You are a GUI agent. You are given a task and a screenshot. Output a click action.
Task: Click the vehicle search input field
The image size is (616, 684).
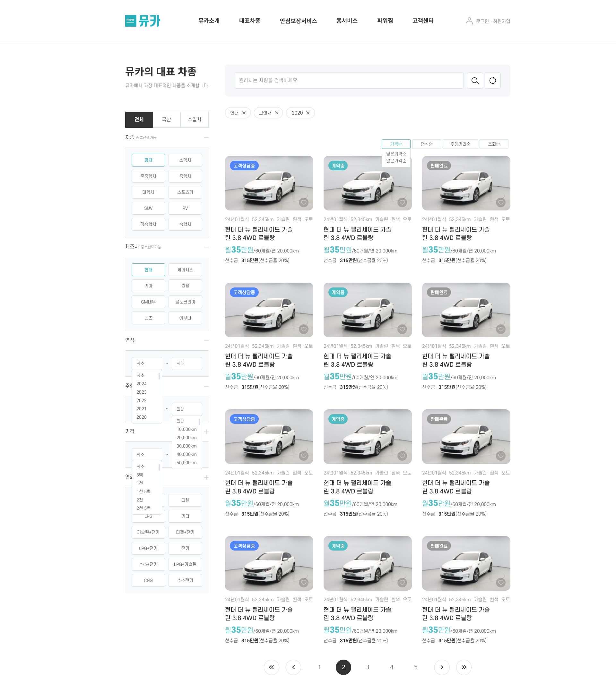[x=349, y=81]
